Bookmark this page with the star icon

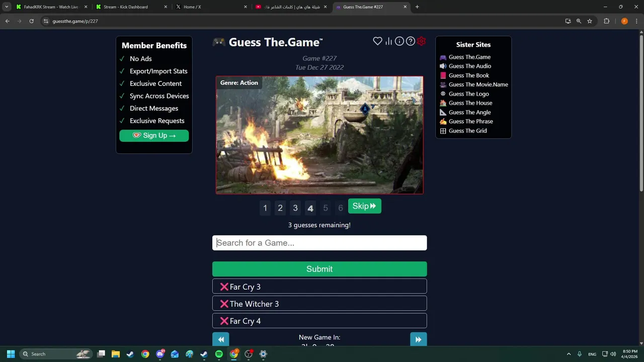(590, 21)
